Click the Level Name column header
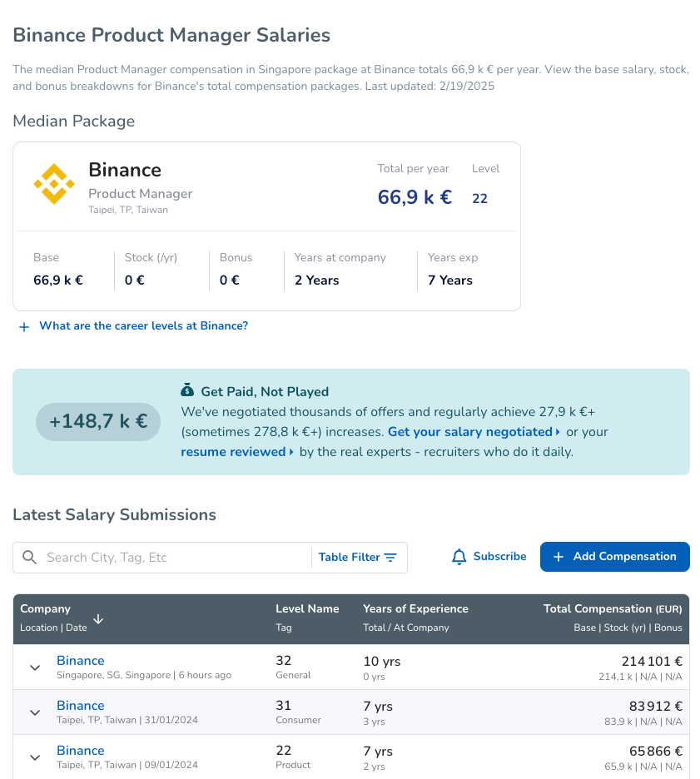The width and height of the screenshot is (700, 779). [307, 608]
